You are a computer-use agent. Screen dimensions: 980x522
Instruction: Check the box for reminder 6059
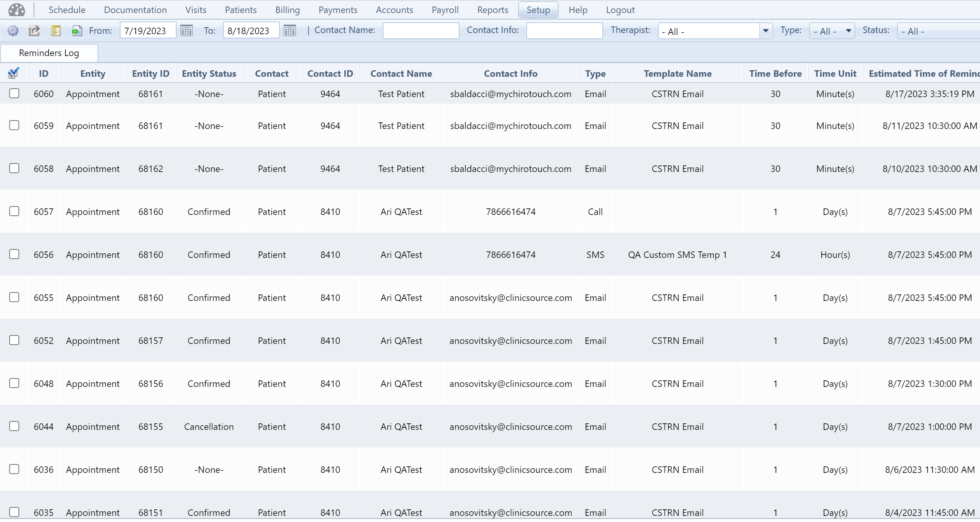click(14, 125)
